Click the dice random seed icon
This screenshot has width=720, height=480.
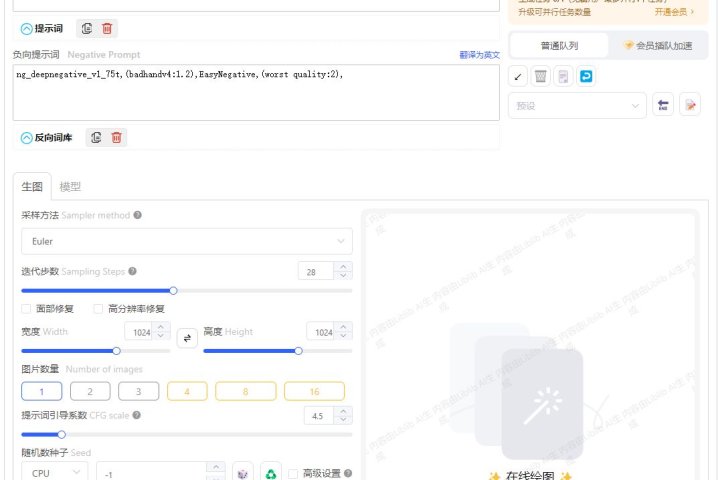(x=243, y=473)
